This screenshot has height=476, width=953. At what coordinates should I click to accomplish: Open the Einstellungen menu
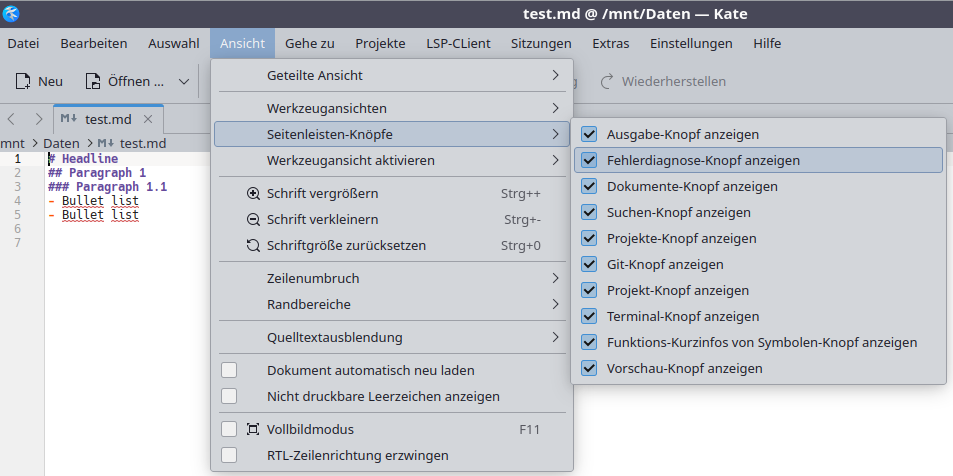(691, 44)
